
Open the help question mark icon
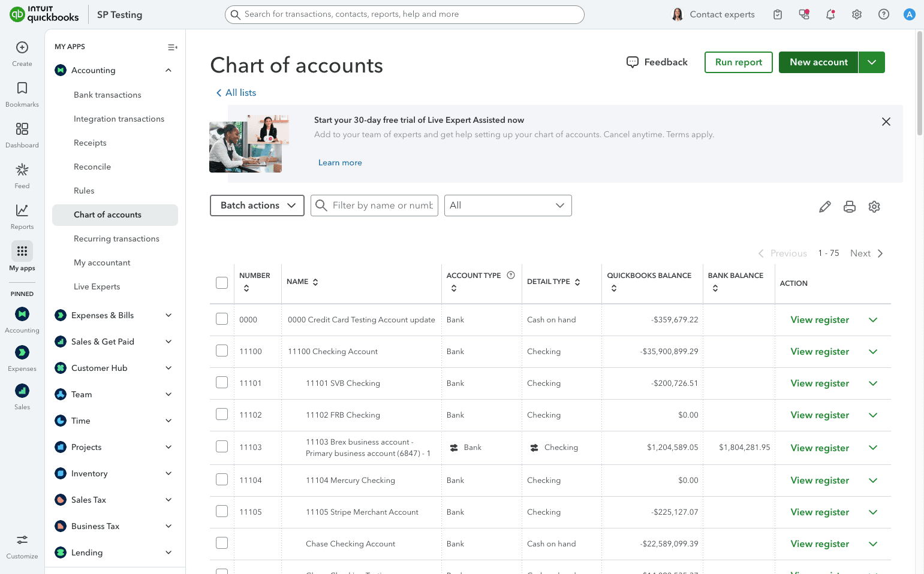883,14
